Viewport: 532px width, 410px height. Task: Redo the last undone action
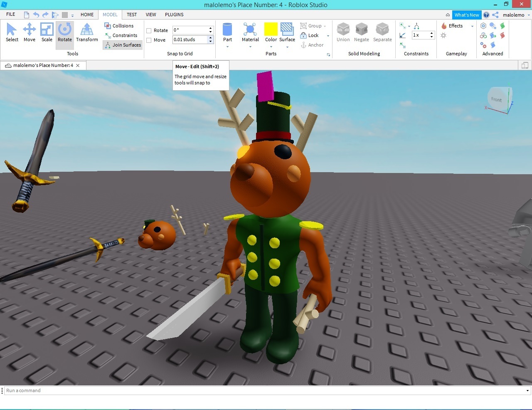(45, 15)
